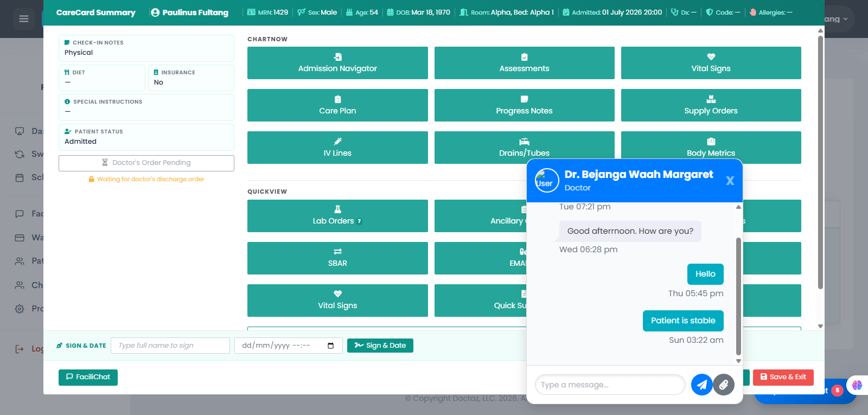
Task: Open Progress Notes tile
Action: (524, 105)
